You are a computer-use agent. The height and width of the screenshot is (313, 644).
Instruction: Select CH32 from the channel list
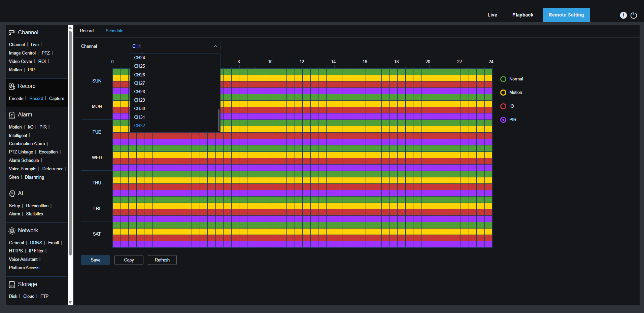[x=139, y=126]
